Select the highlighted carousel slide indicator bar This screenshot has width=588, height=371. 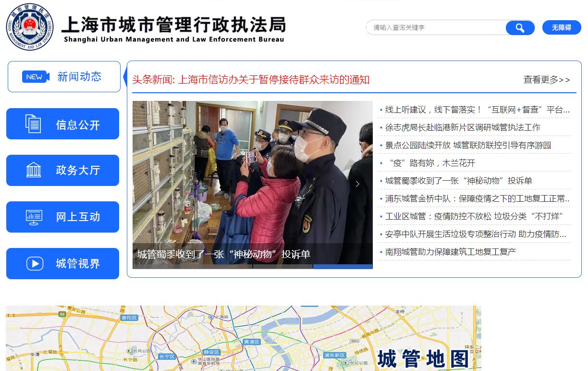coord(343,266)
